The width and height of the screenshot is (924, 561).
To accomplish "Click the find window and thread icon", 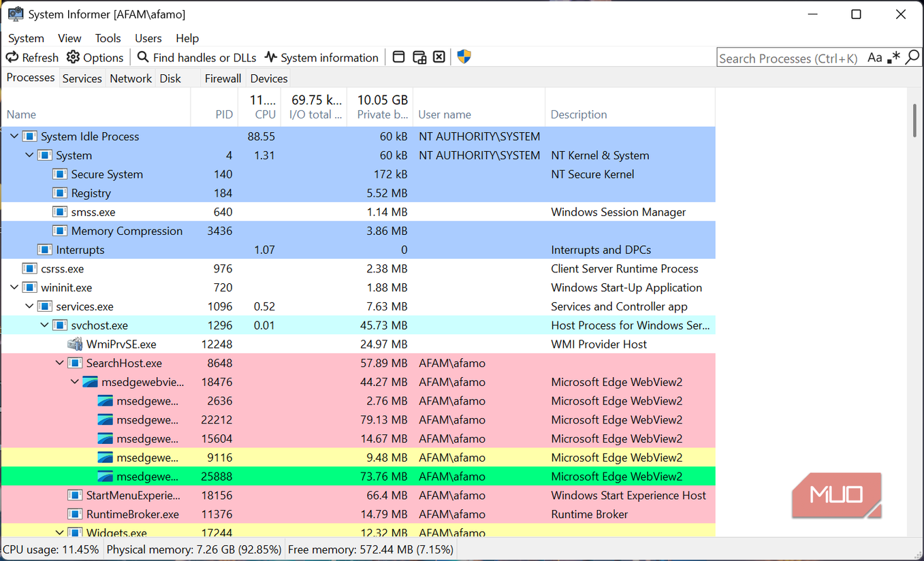I will 419,57.
